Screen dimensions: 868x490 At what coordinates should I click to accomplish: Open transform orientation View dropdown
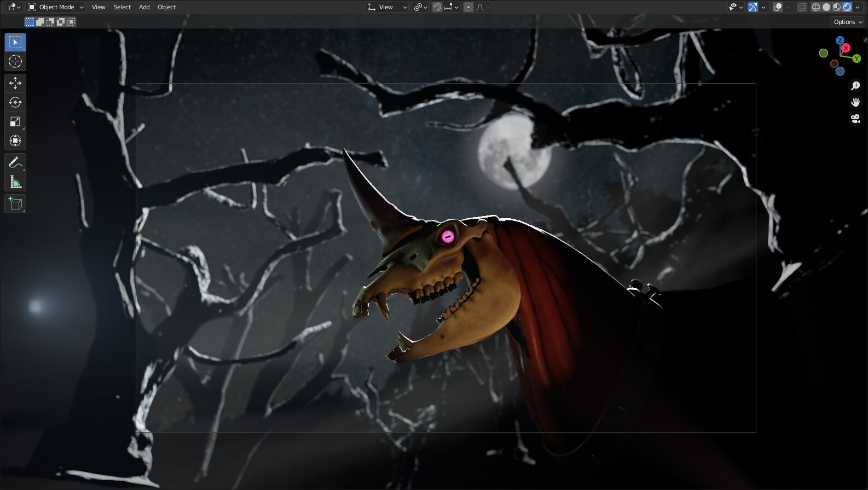(387, 7)
